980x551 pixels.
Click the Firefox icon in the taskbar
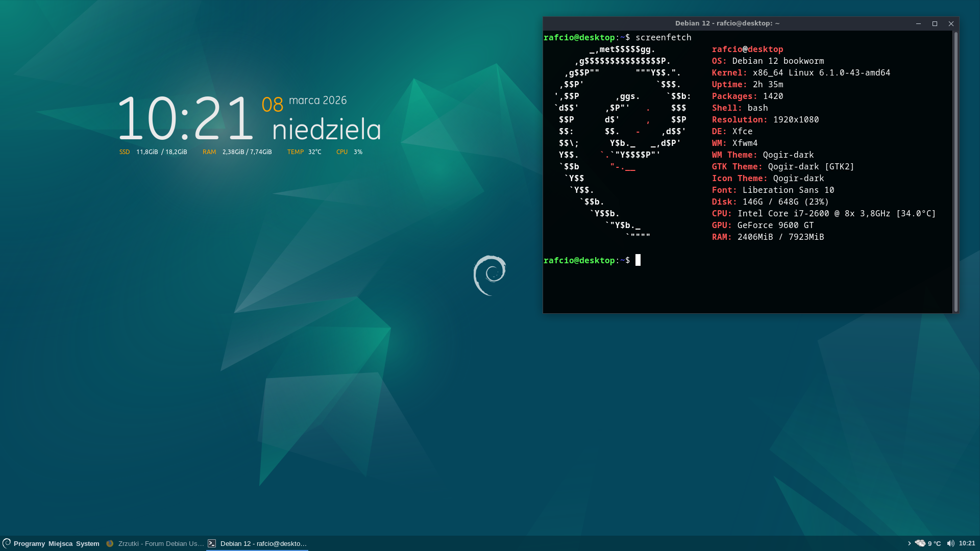(x=110, y=543)
